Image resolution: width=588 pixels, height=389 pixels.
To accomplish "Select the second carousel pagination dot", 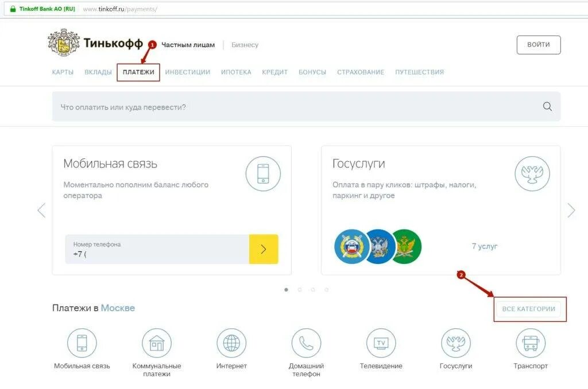I will (300, 290).
